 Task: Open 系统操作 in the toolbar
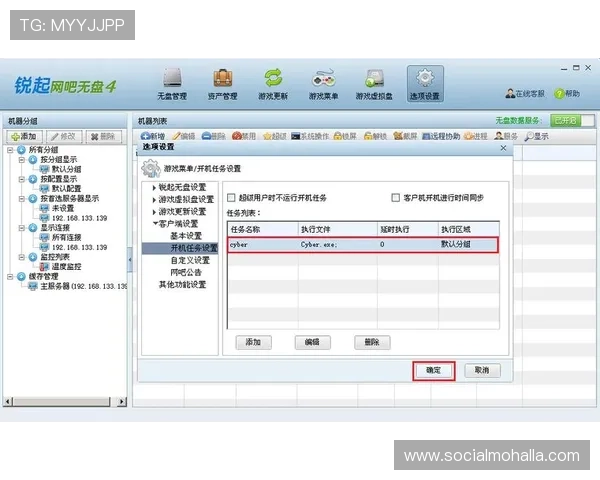310,136
